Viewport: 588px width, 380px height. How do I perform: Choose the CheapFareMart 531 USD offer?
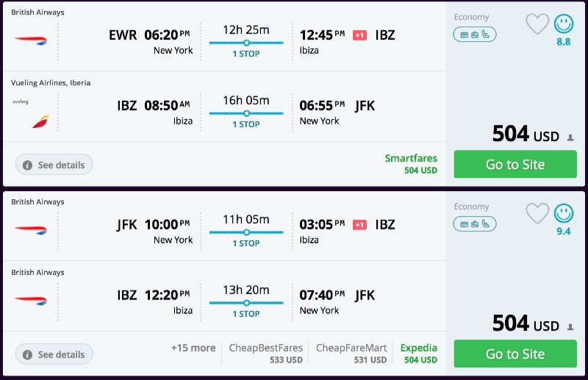tap(351, 354)
